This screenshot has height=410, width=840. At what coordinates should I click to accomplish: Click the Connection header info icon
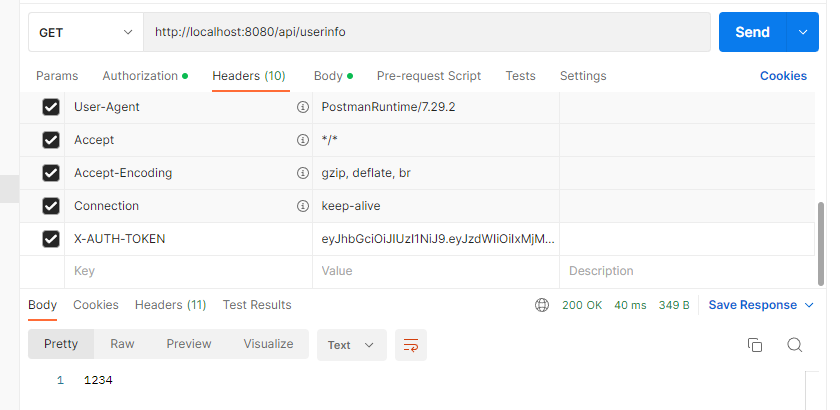pyautogui.click(x=303, y=206)
